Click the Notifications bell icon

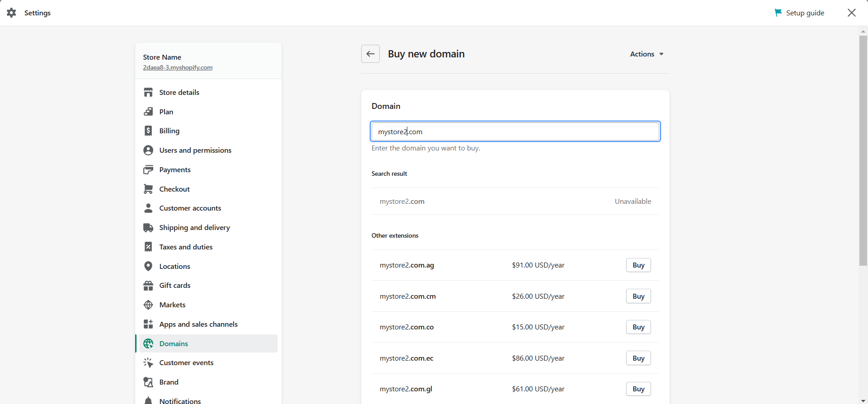148,400
